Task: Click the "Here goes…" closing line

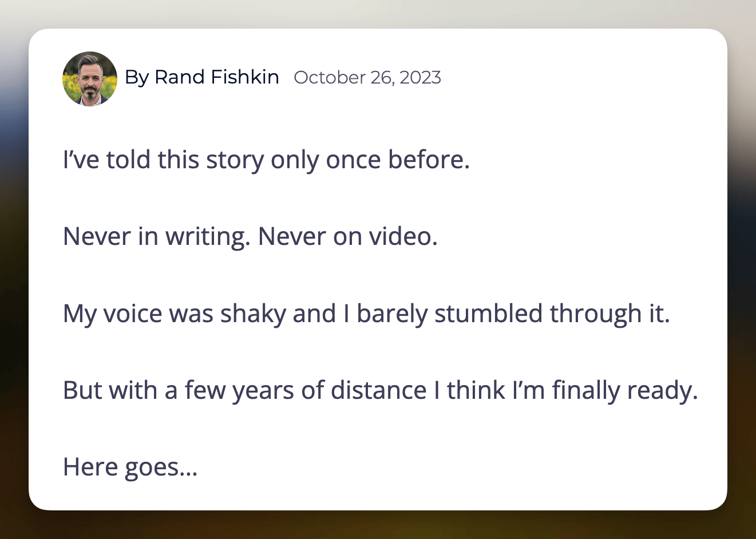Action: (130, 467)
